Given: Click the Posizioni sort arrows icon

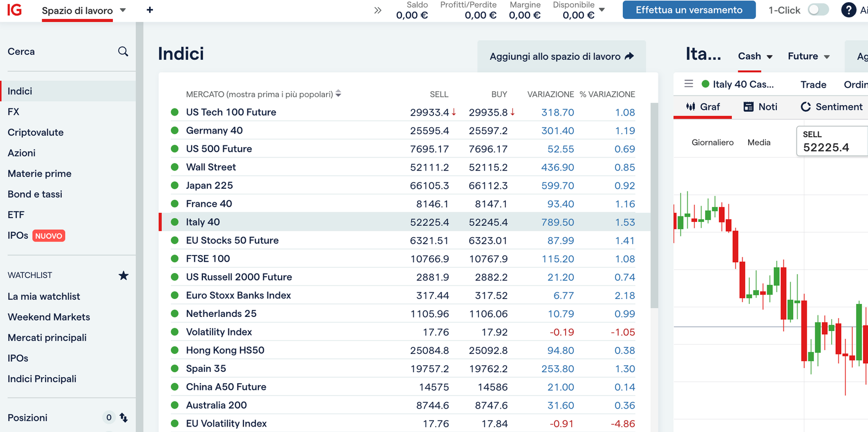Looking at the screenshot, I should [124, 417].
